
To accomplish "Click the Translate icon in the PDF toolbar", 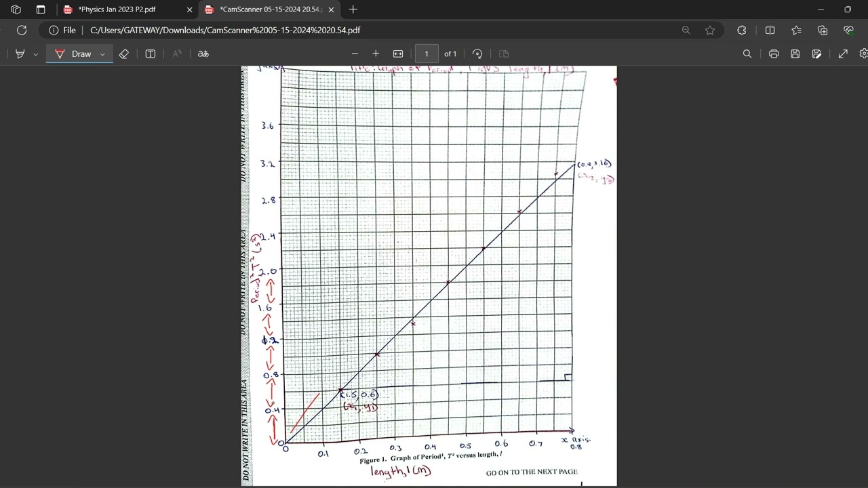I will (x=203, y=54).
